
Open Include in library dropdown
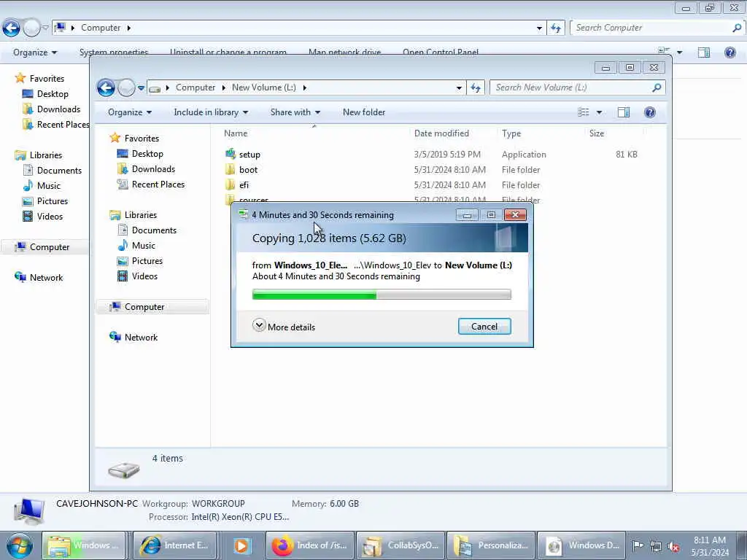tap(211, 112)
